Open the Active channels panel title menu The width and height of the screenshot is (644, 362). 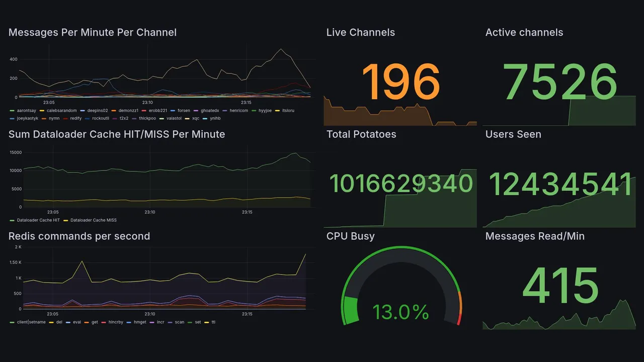[x=524, y=33]
